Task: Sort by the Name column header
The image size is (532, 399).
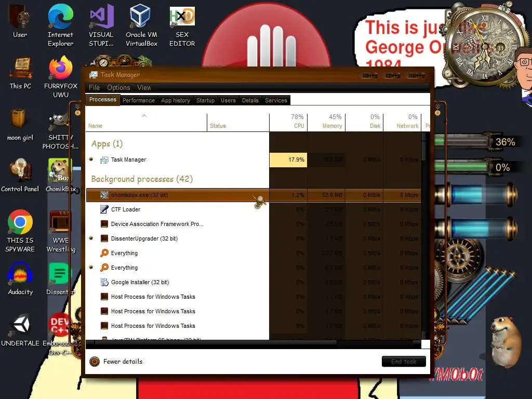Action: pos(146,122)
